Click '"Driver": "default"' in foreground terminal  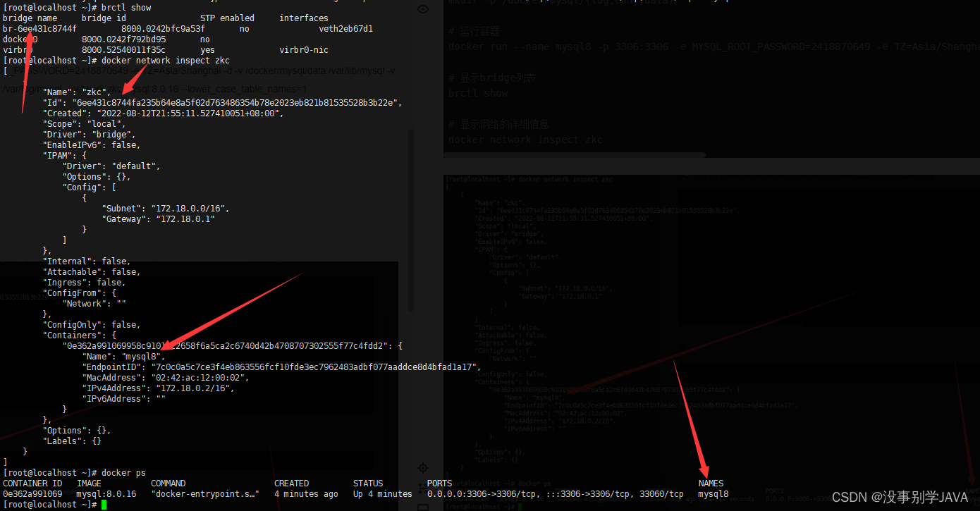111,166
